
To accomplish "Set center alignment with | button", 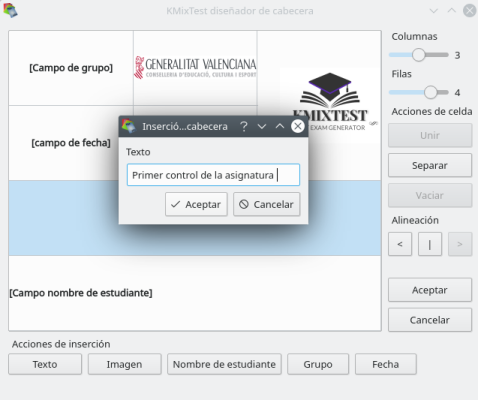I will [x=430, y=244].
